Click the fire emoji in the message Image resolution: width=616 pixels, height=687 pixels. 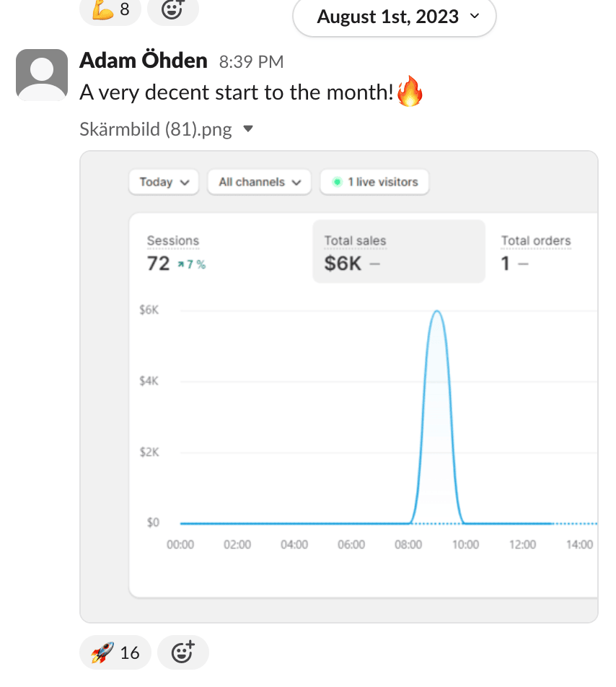coord(409,93)
